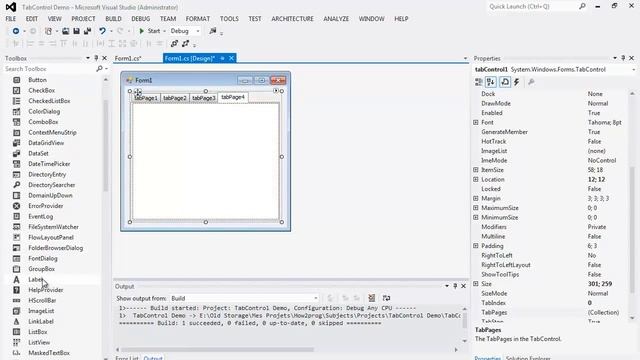Click the Search Toolbox field

50,69
